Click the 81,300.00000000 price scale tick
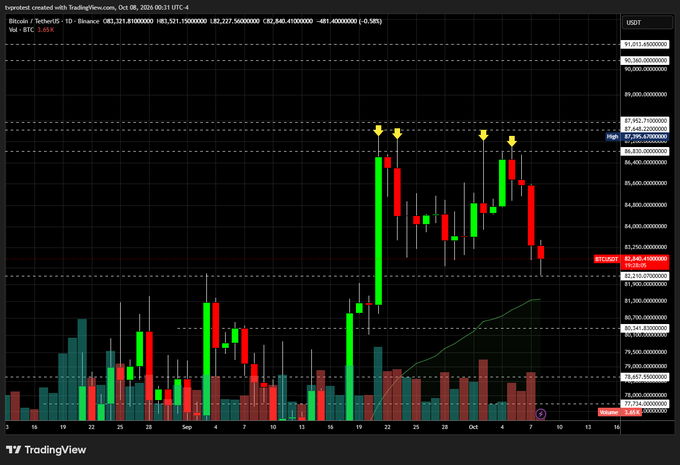 tap(645, 301)
